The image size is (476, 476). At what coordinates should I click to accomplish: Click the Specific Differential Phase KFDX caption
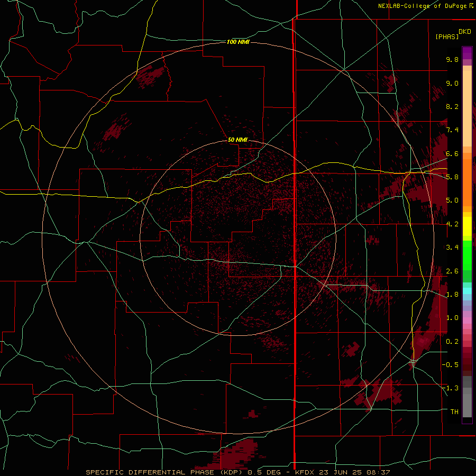[237, 472]
